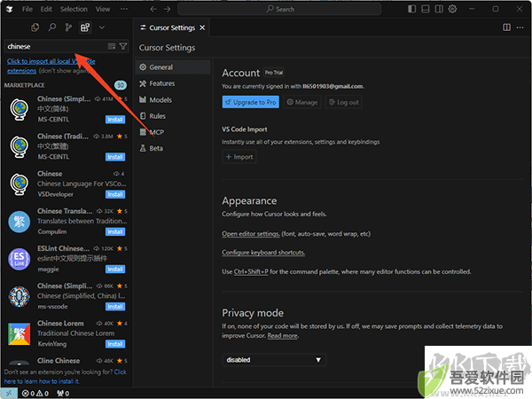Open the Edit menu

click(x=46, y=9)
